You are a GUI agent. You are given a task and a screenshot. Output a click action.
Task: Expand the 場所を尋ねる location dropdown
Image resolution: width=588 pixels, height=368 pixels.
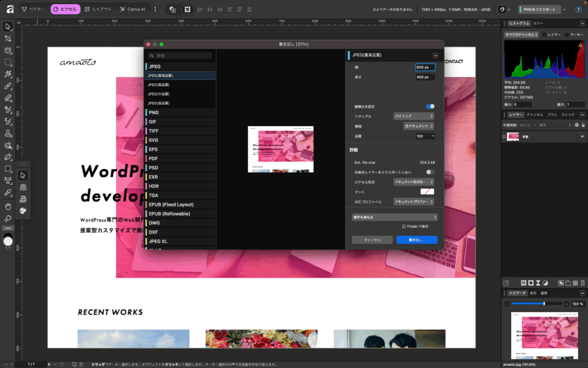(x=394, y=217)
